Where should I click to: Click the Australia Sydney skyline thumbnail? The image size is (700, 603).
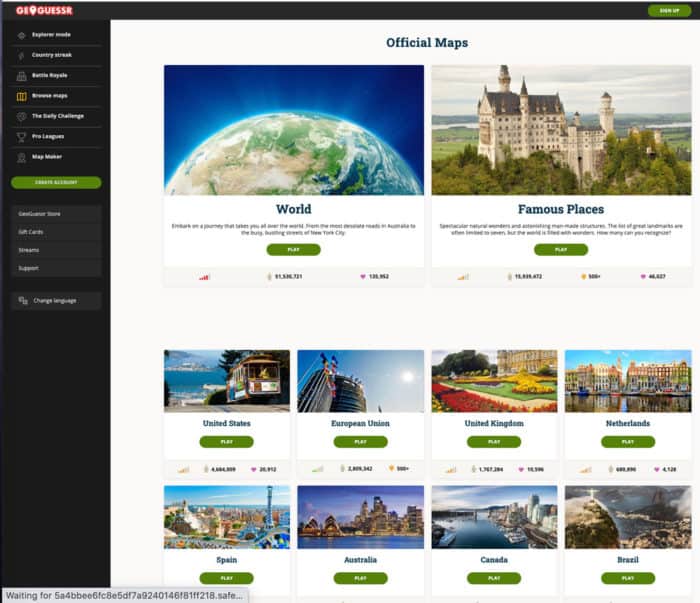click(x=361, y=517)
